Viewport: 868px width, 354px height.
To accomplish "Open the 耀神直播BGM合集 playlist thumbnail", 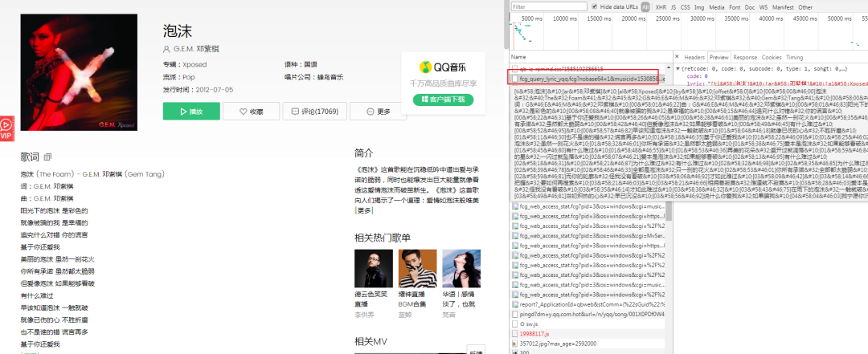I will [x=417, y=268].
